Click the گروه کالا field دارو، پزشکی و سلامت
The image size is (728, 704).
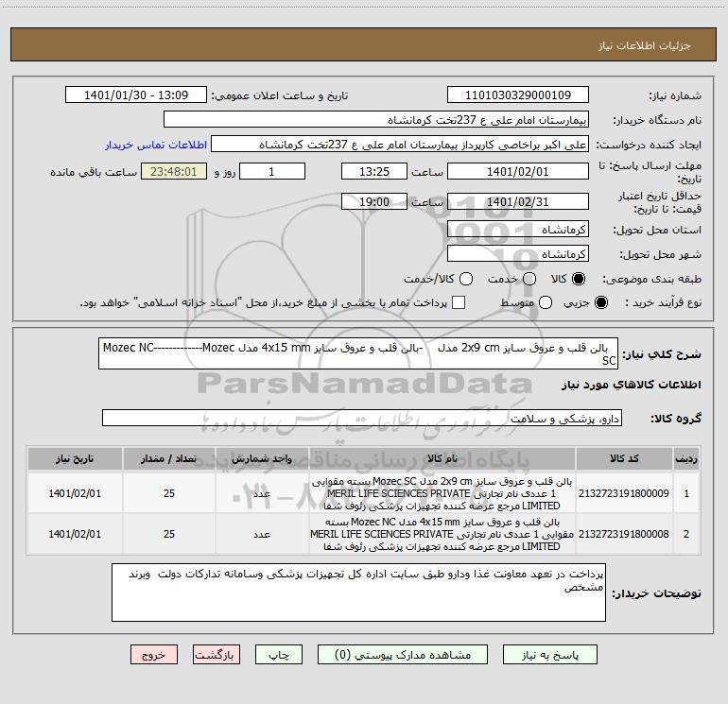(362, 418)
